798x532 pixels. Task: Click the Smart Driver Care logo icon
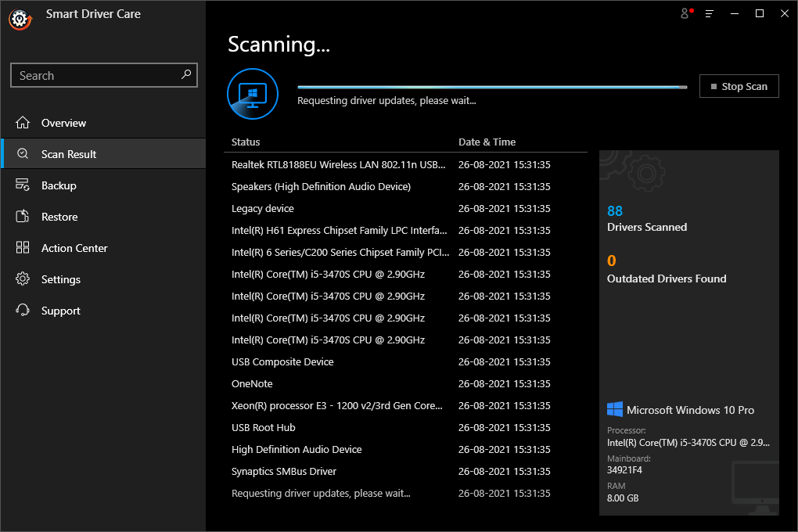20,20
